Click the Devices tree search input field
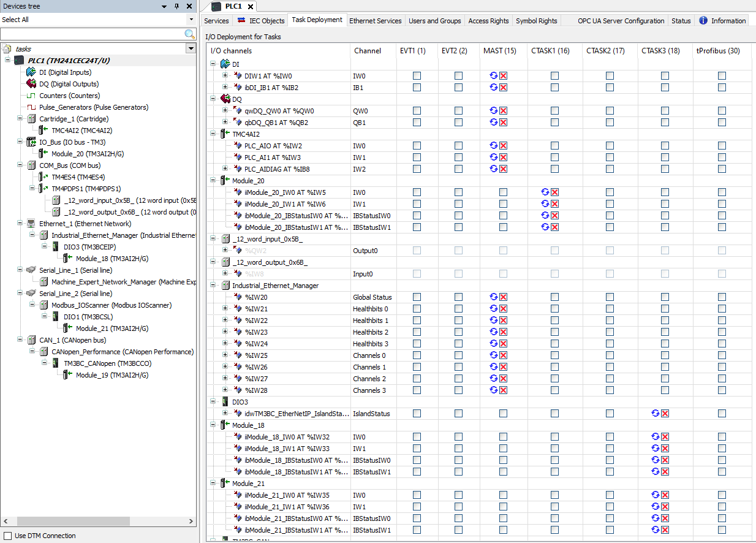This screenshot has width=756, height=543. pos(92,34)
